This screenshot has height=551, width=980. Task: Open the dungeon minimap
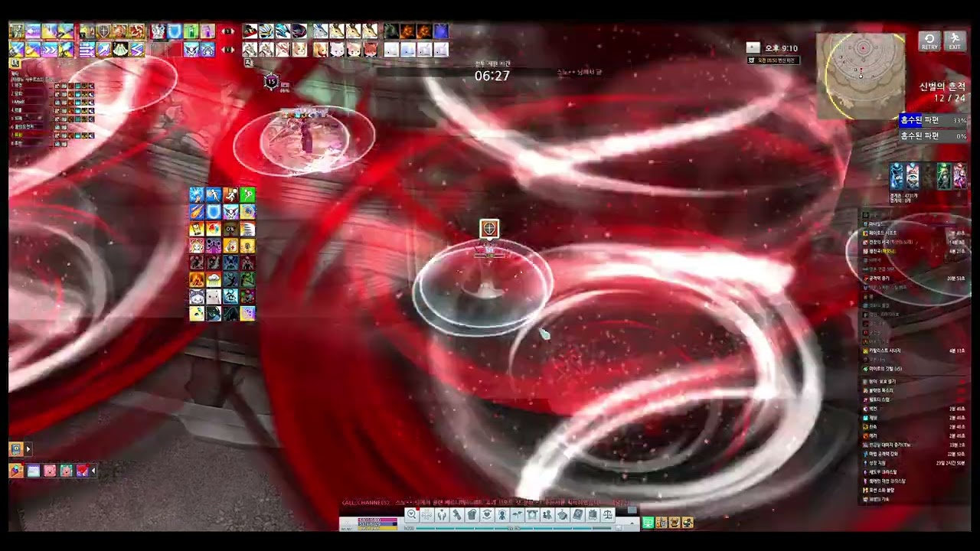[861, 75]
